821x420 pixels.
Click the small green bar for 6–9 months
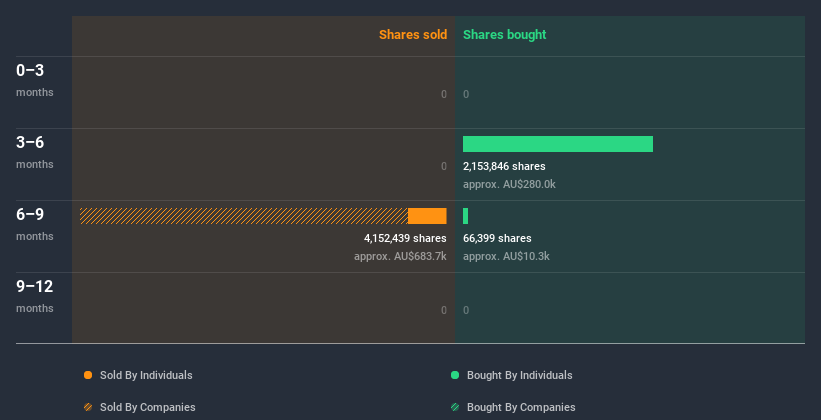(465, 216)
